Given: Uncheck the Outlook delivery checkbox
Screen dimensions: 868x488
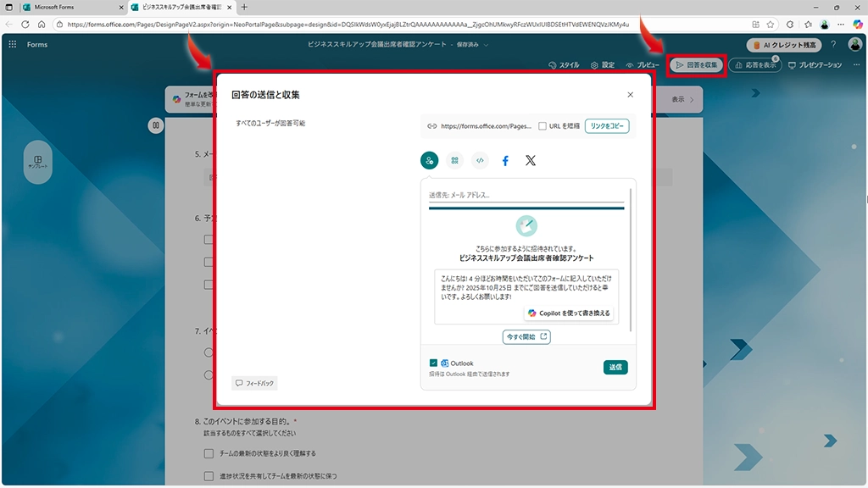Looking at the screenshot, I should point(433,363).
